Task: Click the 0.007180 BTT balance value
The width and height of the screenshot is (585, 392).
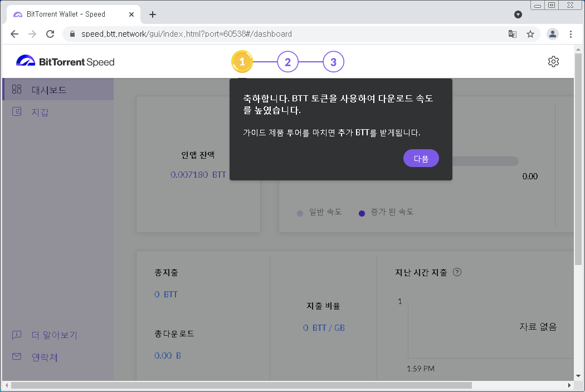Action: coord(198,174)
